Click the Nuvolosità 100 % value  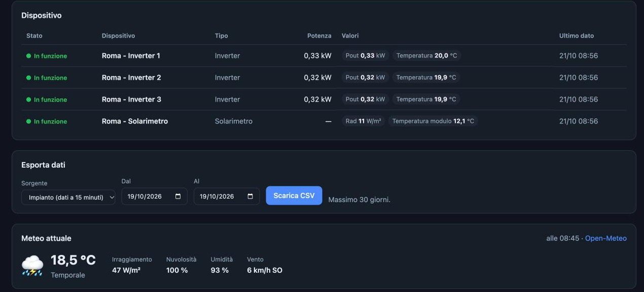177,270
